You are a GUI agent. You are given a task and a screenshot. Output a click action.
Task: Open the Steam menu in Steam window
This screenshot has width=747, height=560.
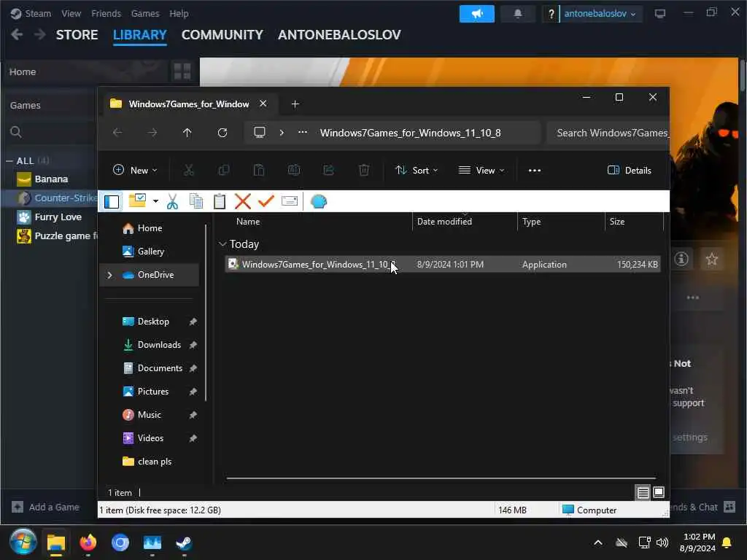(x=38, y=13)
